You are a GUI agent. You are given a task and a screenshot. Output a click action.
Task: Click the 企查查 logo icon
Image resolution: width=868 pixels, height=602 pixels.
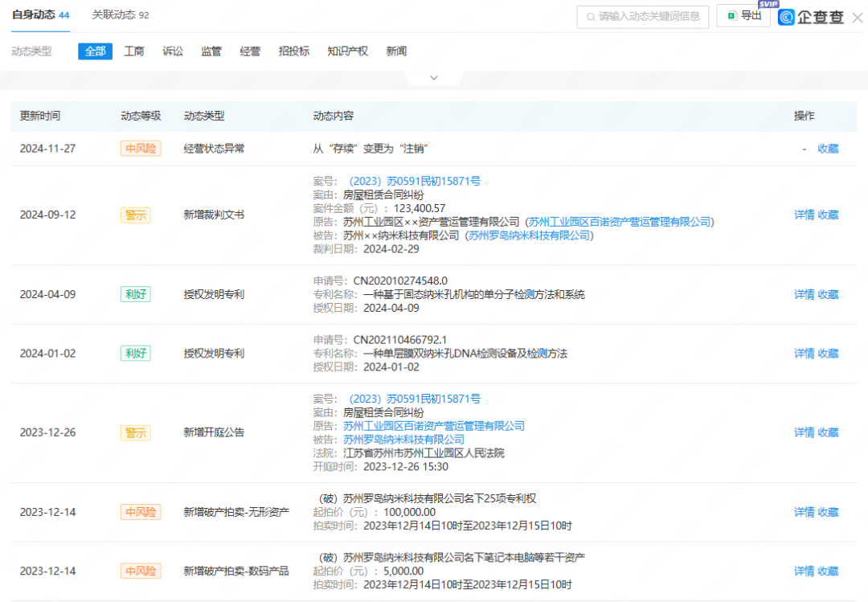point(786,17)
